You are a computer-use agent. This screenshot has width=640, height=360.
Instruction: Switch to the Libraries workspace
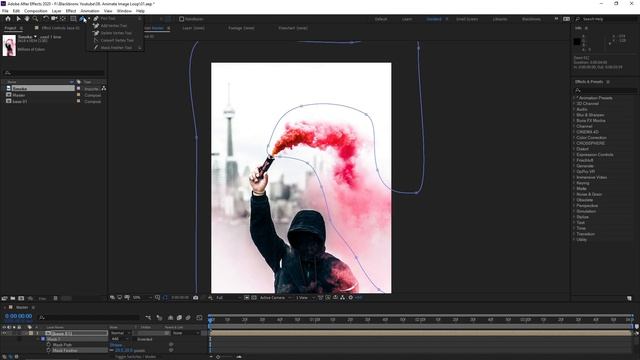tap(500, 19)
